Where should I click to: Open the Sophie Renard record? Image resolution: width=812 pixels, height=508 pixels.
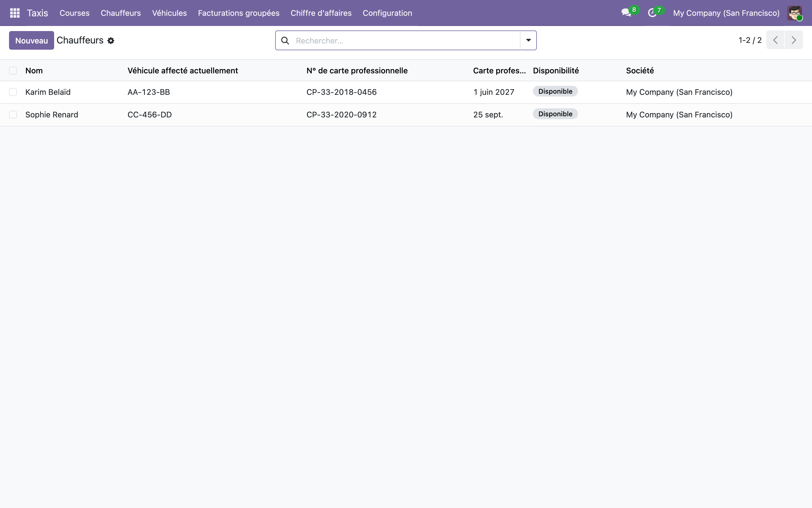tap(52, 115)
